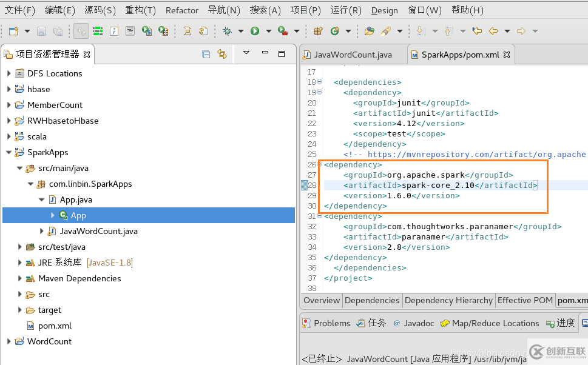This screenshot has width=588, height=365.
Task: Click the Run with toolbox icon
Action: click(283, 31)
